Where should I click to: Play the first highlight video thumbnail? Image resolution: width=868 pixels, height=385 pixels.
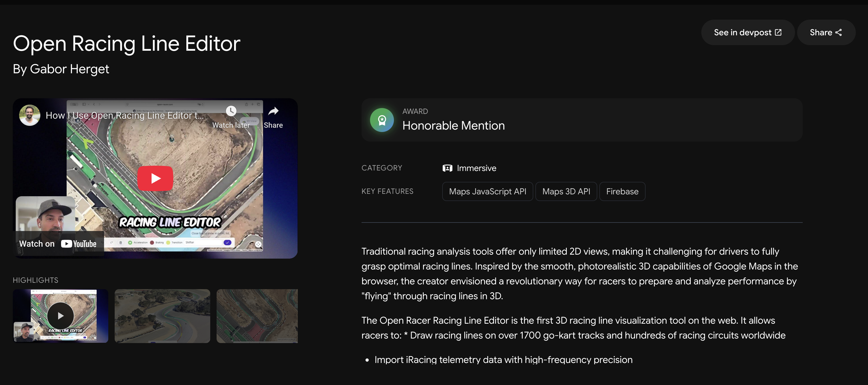pos(60,316)
